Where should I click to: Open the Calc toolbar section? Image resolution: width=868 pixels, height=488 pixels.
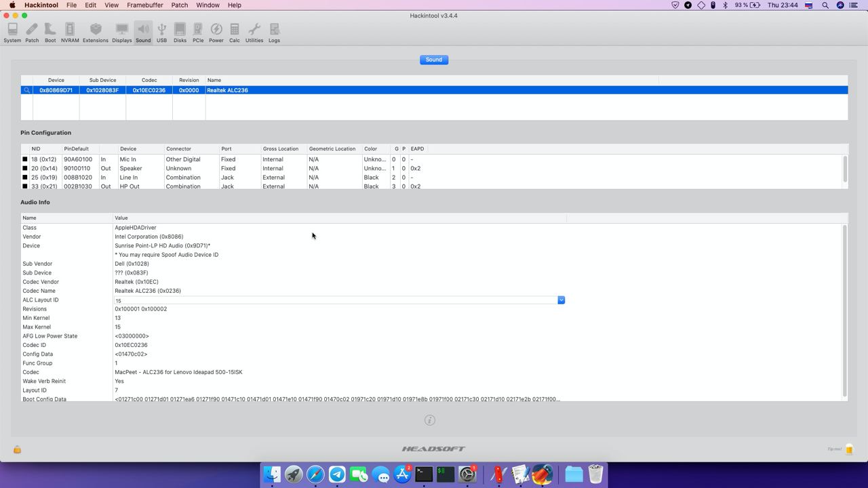pyautogui.click(x=235, y=33)
